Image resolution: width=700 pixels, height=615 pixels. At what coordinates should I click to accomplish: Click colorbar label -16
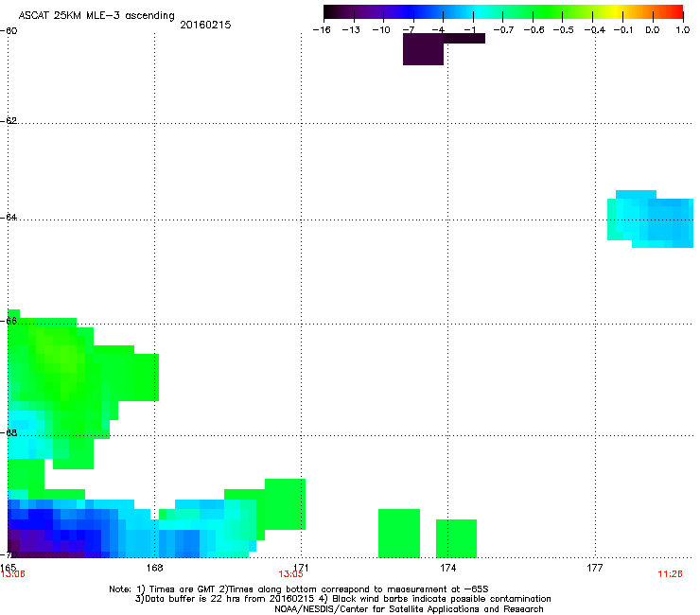click(322, 30)
